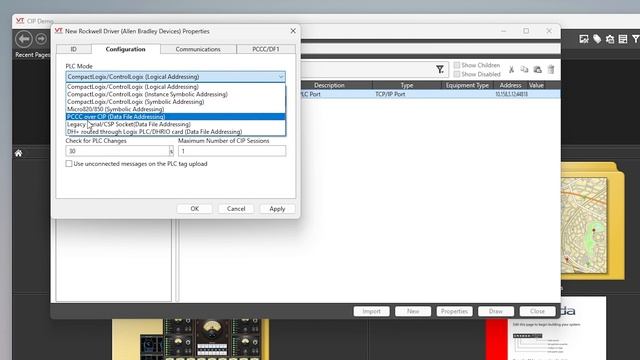640x360 pixels.
Task: Switch to the PCCC/DF1 tab
Action: (x=266, y=49)
